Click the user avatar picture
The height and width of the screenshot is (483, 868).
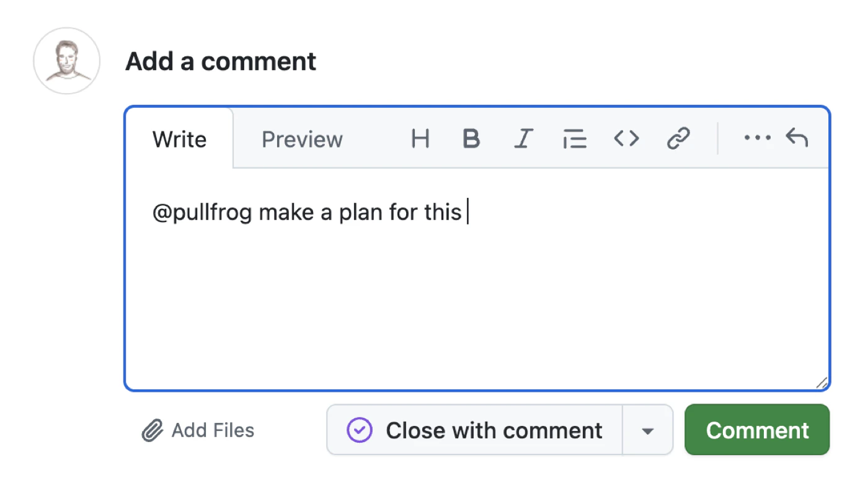tap(66, 61)
